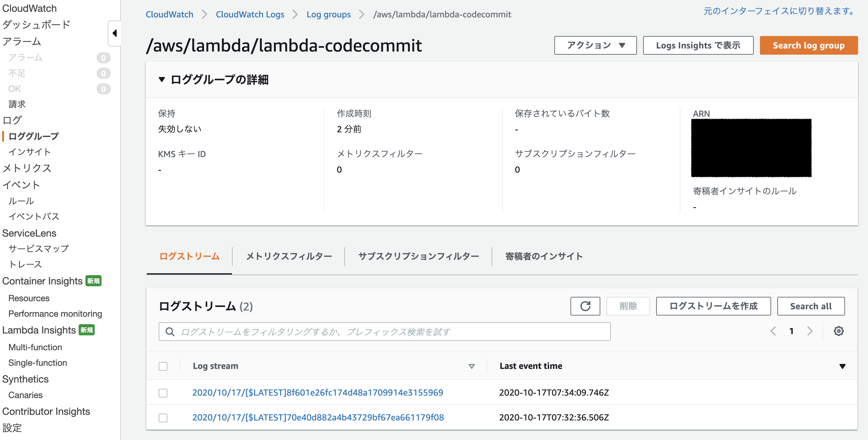Click the disabled 削除 button
This screenshot has height=440, width=868.
click(x=628, y=306)
